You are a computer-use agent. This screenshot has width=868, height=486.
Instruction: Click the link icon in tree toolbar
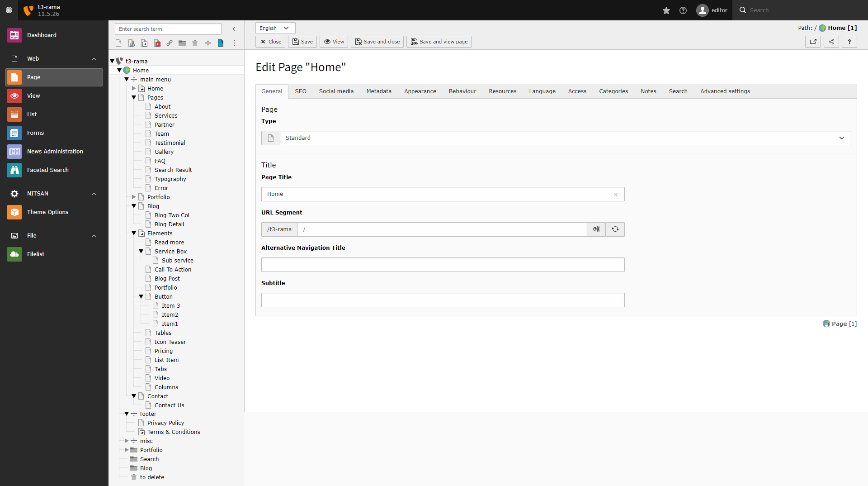(x=170, y=43)
